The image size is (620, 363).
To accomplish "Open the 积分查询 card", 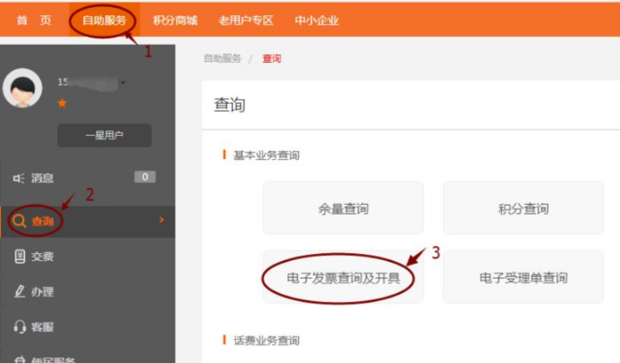I will [x=523, y=208].
